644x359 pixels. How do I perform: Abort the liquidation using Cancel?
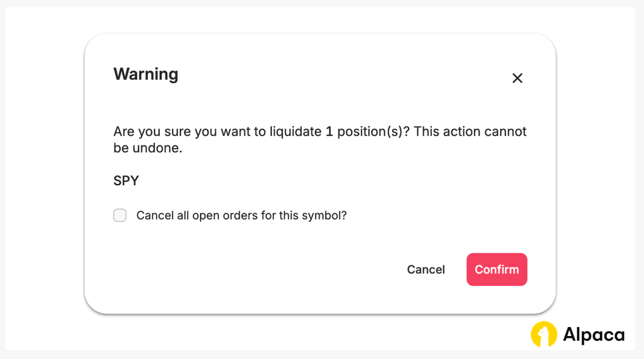pos(426,270)
